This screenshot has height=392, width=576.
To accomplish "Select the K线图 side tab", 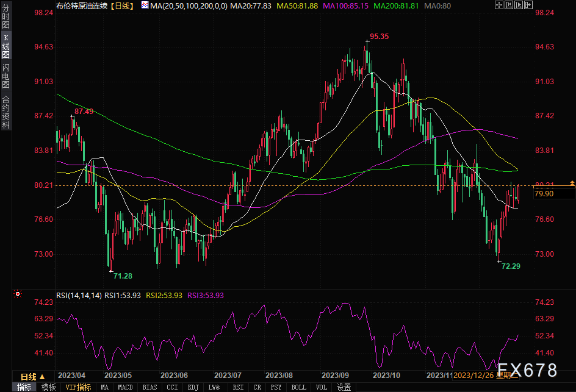I will click(5, 46).
